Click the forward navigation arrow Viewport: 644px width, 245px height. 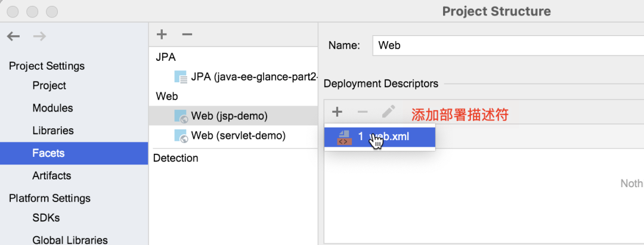tap(39, 36)
